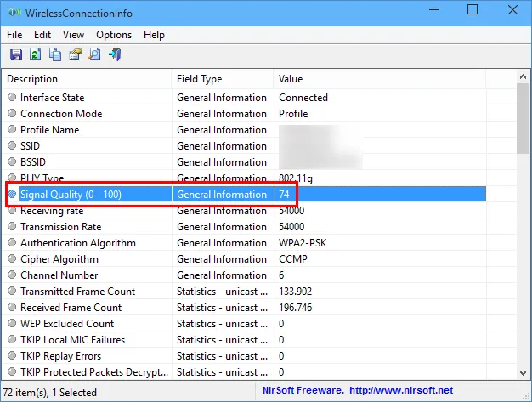Click the Copy Selected Items icon
532x402 pixels.
click(55, 54)
